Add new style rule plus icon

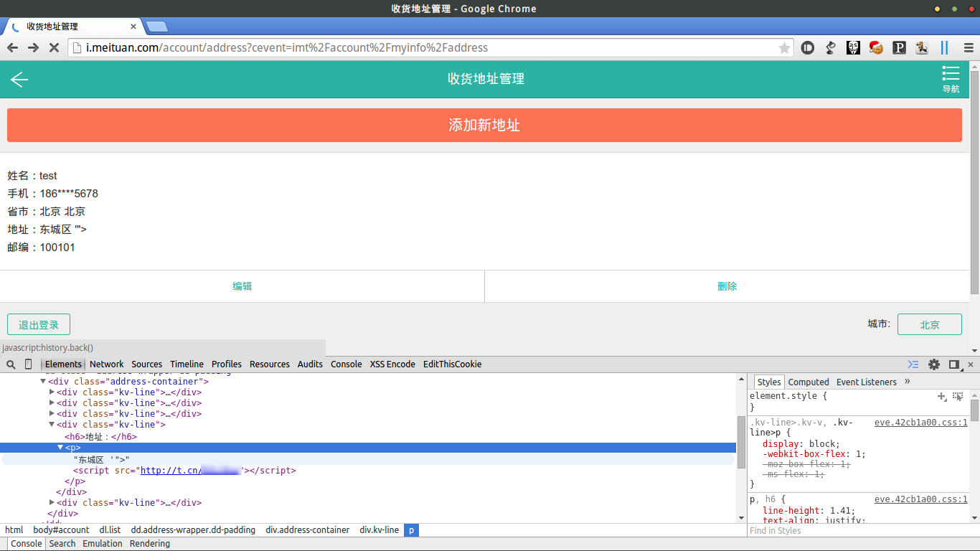tap(942, 396)
